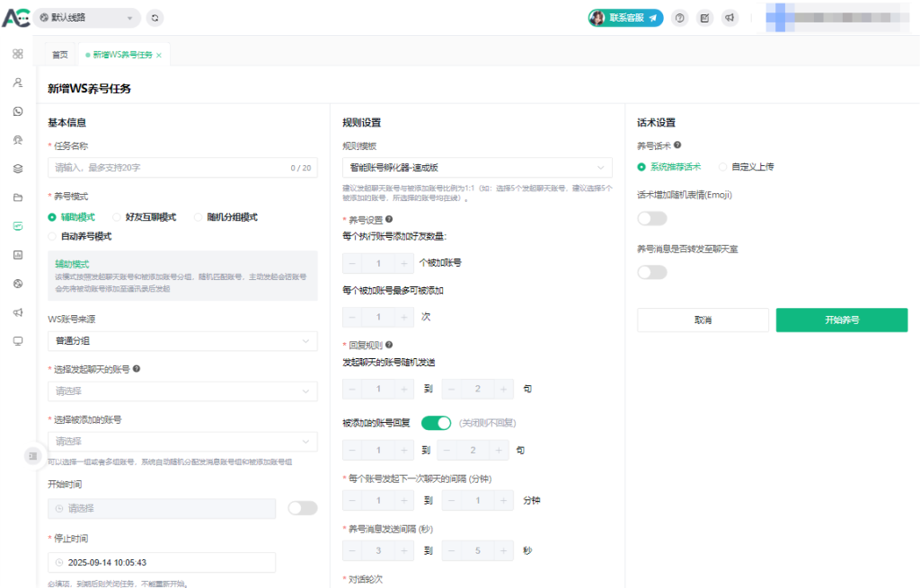Click the refresh icon beside 默认线路

click(155, 17)
